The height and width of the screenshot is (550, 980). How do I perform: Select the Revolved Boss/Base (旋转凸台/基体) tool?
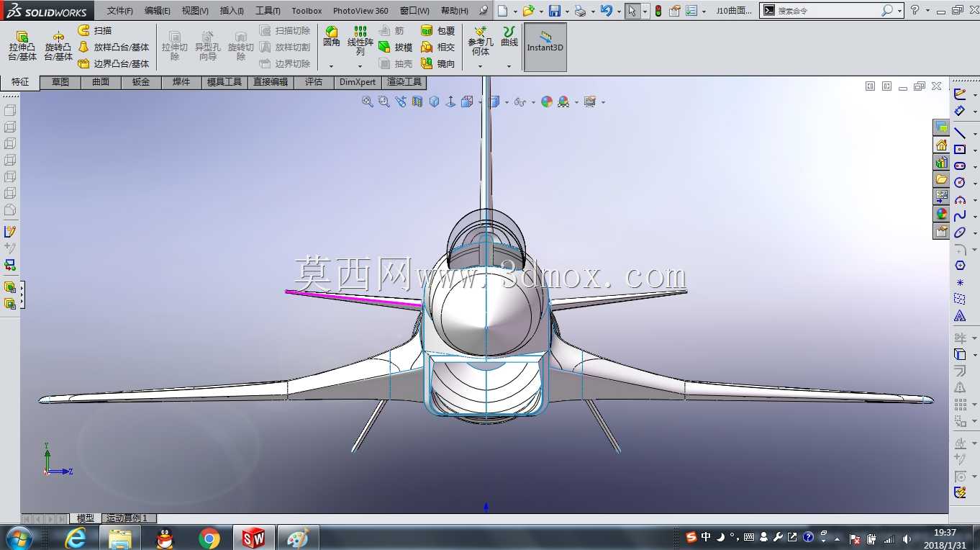point(58,45)
